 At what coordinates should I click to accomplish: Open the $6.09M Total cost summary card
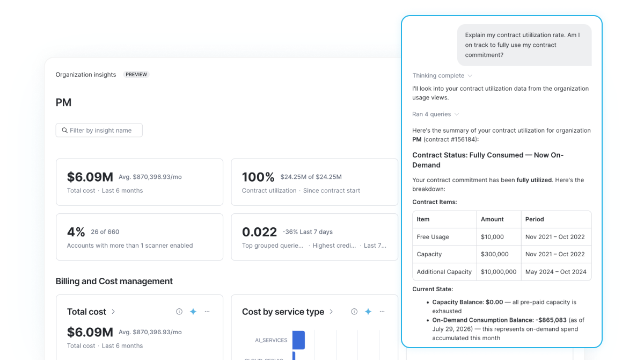(140, 182)
